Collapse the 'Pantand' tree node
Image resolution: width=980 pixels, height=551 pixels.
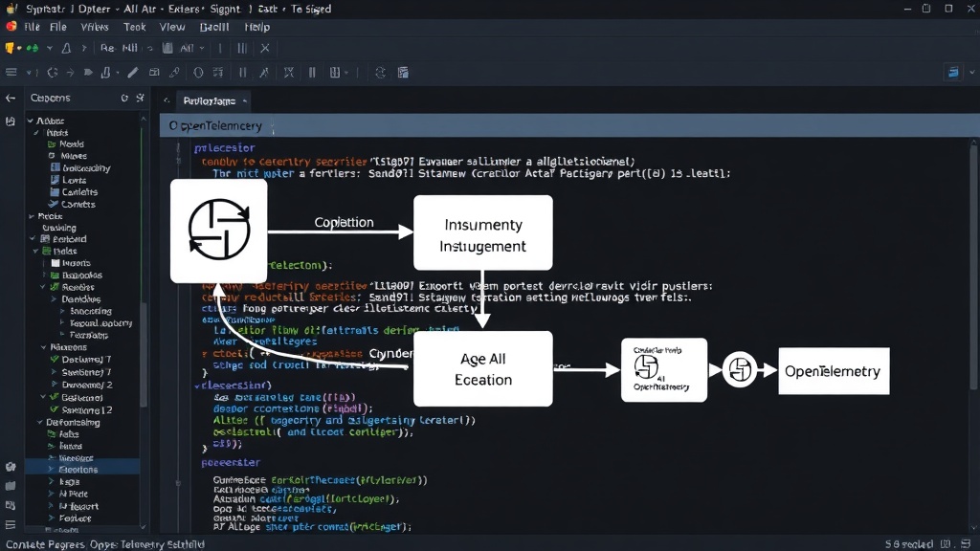(x=33, y=239)
